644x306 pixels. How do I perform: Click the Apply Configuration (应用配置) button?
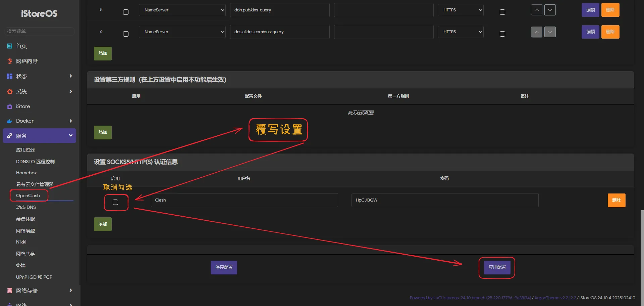coord(497,267)
